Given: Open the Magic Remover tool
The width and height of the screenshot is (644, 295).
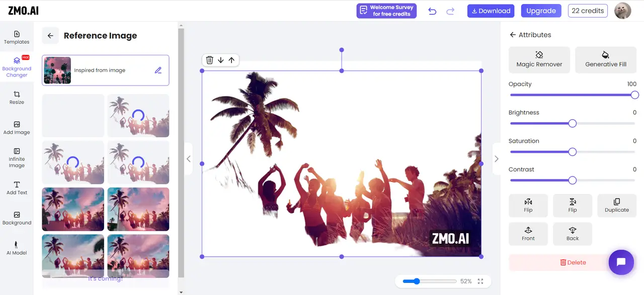Looking at the screenshot, I should click(539, 60).
